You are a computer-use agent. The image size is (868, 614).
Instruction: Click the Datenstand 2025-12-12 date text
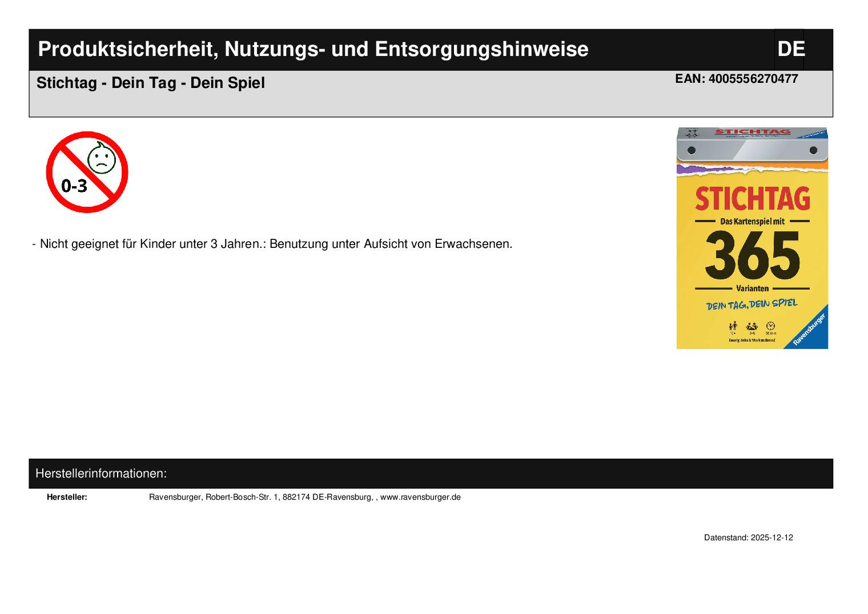[748, 537]
